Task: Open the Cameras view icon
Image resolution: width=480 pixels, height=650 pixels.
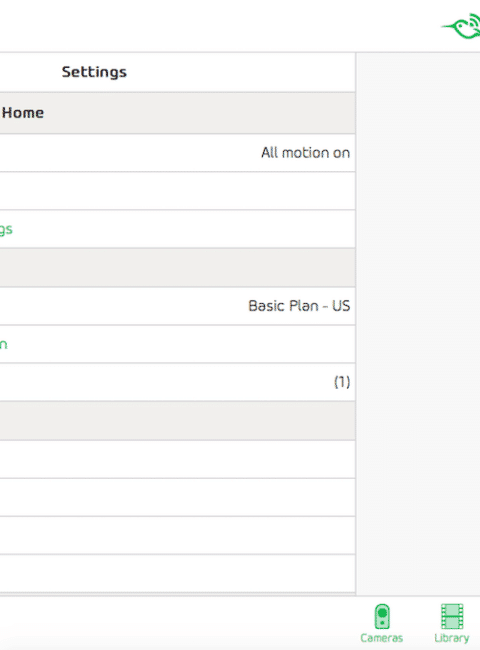Action: tap(382, 616)
